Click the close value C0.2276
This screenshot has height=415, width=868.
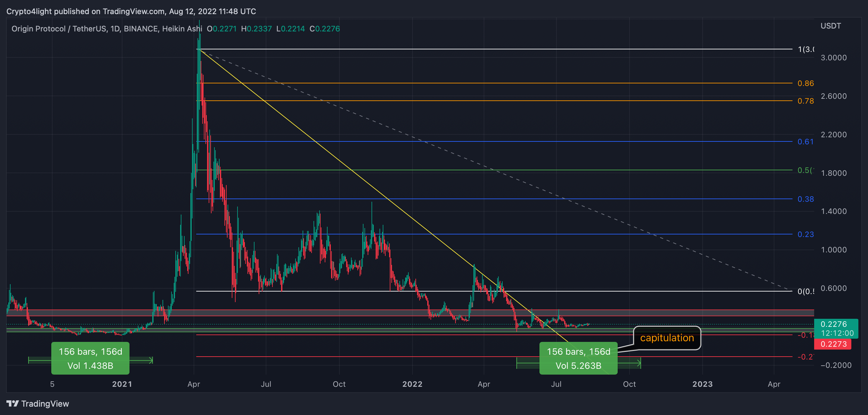coord(325,29)
